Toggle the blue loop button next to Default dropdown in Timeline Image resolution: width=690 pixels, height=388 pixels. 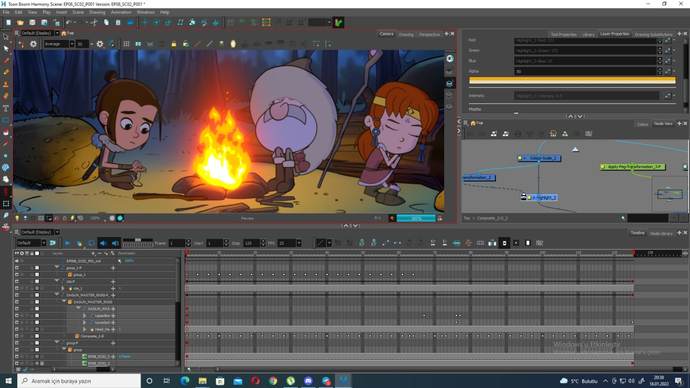pyautogui.click(x=53, y=243)
